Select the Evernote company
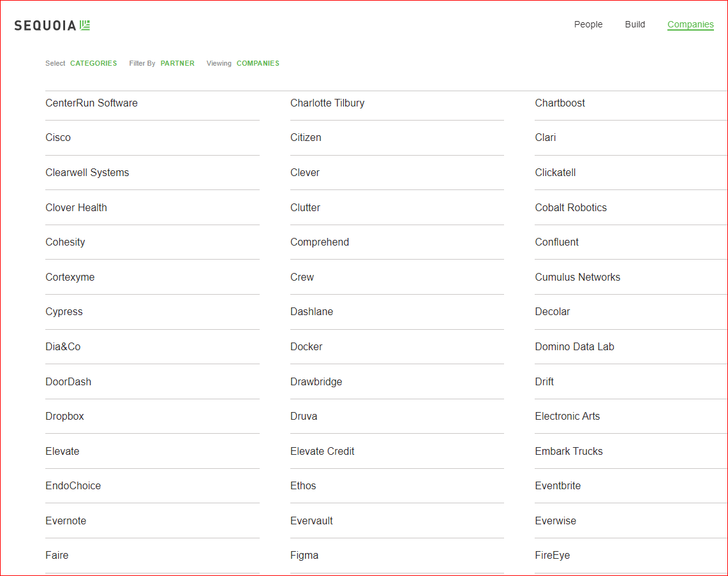Image resolution: width=728 pixels, height=576 pixels. pos(66,521)
